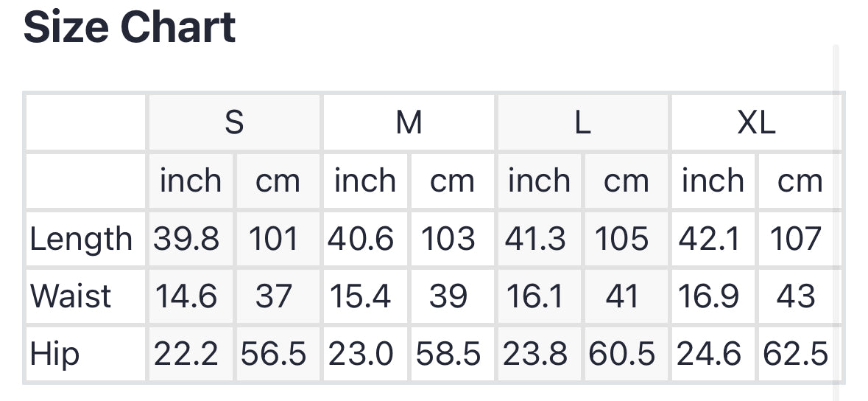Select the S size column header
Image resolution: width=868 pixels, height=401 pixels.
(x=234, y=122)
